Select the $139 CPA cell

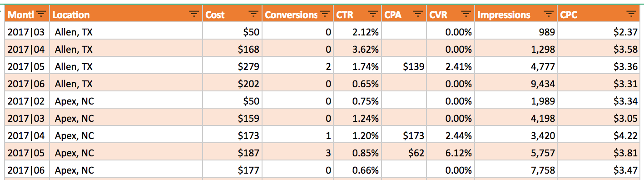point(404,66)
